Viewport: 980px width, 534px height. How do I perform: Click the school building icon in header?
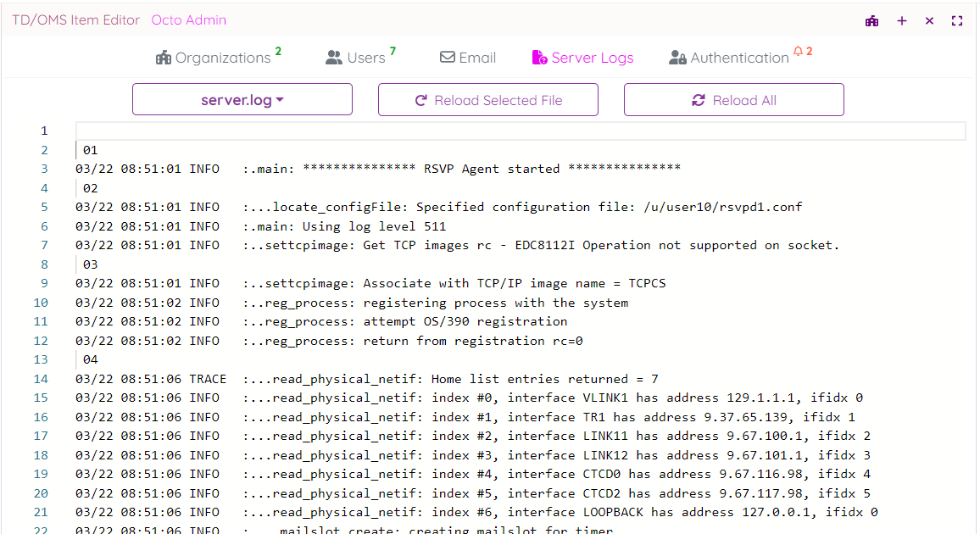point(871,21)
